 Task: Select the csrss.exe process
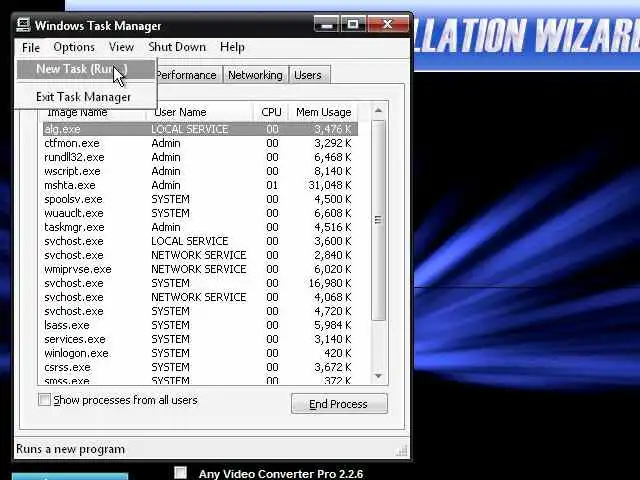[x=200, y=367]
